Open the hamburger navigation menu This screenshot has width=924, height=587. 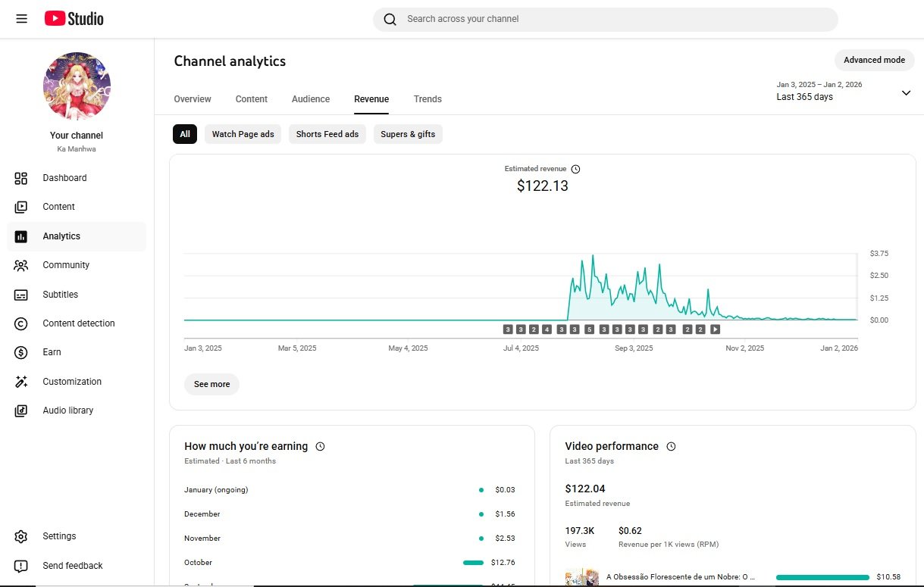click(x=21, y=19)
